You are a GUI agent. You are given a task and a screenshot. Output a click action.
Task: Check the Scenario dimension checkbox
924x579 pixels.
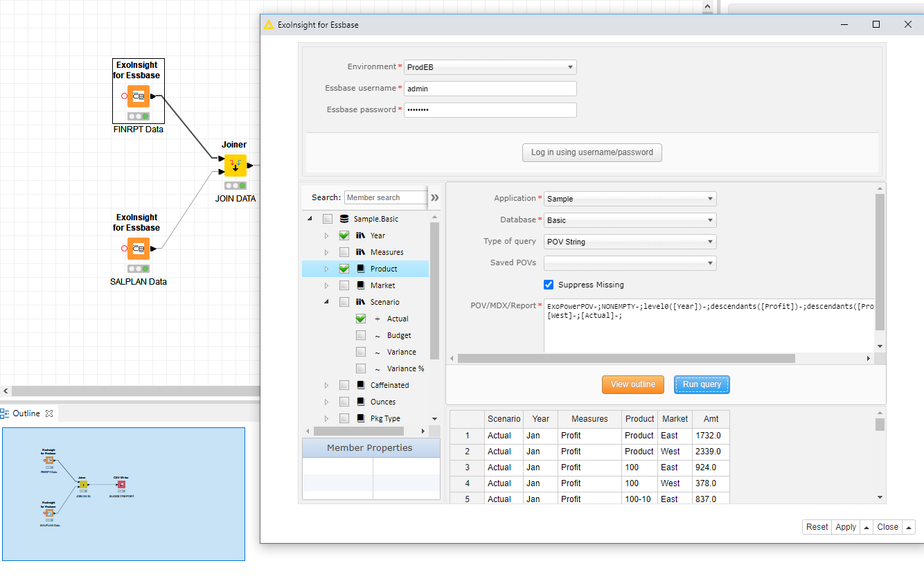click(344, 302)
